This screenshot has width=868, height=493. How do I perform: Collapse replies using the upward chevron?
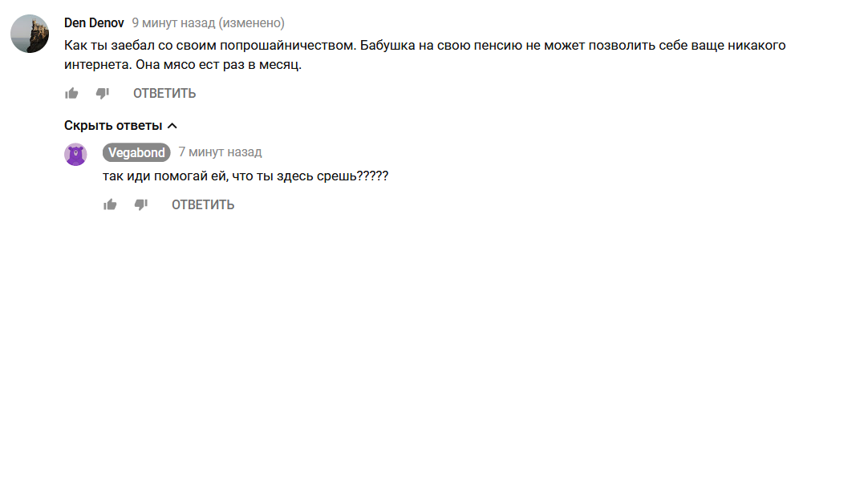(x=172, y=126)
